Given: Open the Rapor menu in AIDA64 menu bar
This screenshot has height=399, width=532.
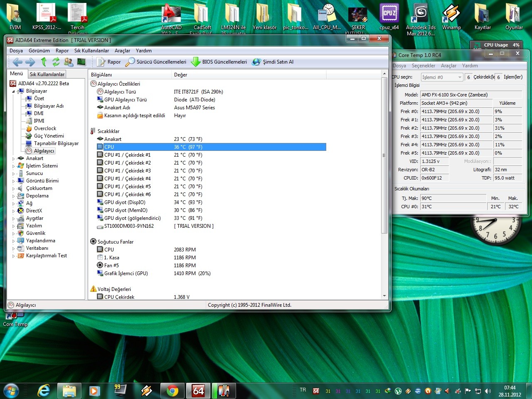Looking at the screenshot, I should click(62, 51).
